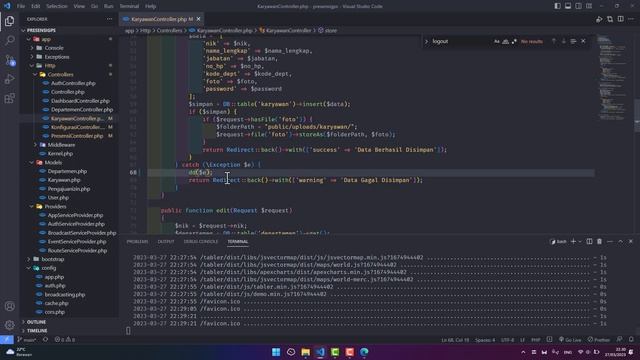This screenshot has width=640, height=360.
Task: Open the Search view in the activity bar
Action: click(9, 40)
